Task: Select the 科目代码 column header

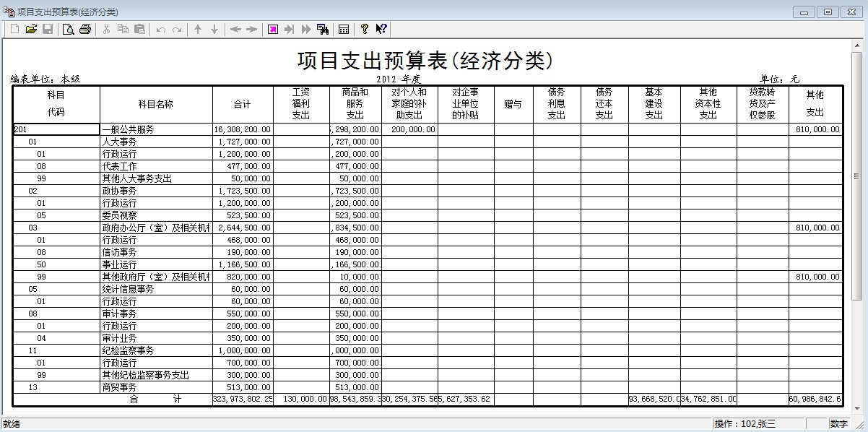Action: (56, 104)
